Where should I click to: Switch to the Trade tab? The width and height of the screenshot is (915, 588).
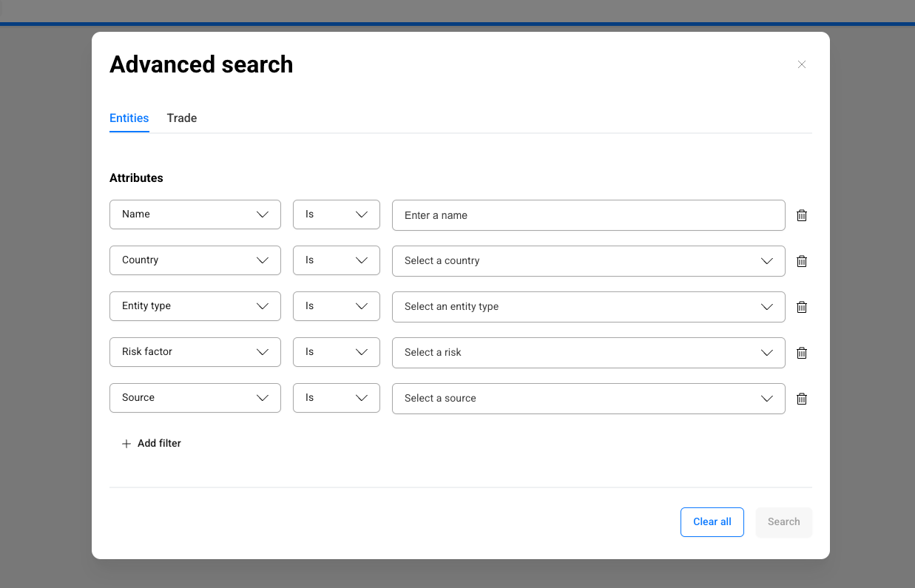point(182,118)
